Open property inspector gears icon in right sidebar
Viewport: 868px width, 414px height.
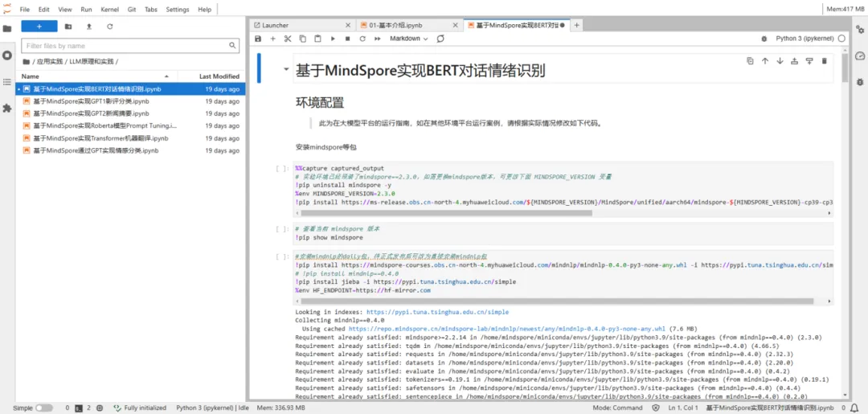860,29
